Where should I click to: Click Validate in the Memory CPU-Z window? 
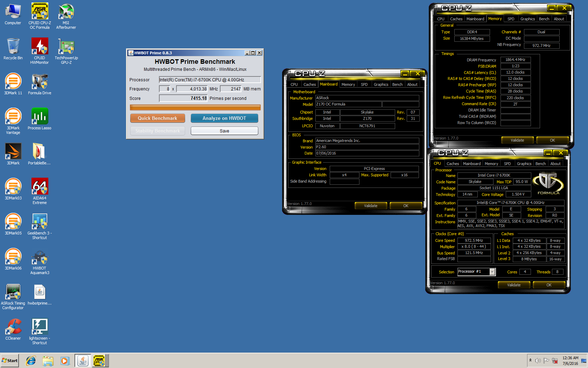(517, 140)
